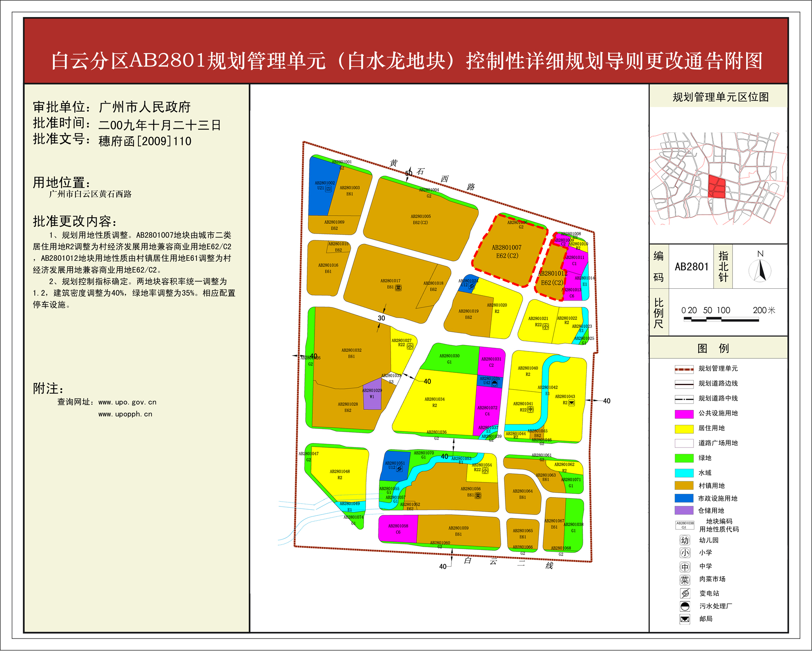Image resolution: width=812 pixels, height=662 pixels.
Task: Click the primary school (小学) legend icon
Action: (x=685, y=553)
